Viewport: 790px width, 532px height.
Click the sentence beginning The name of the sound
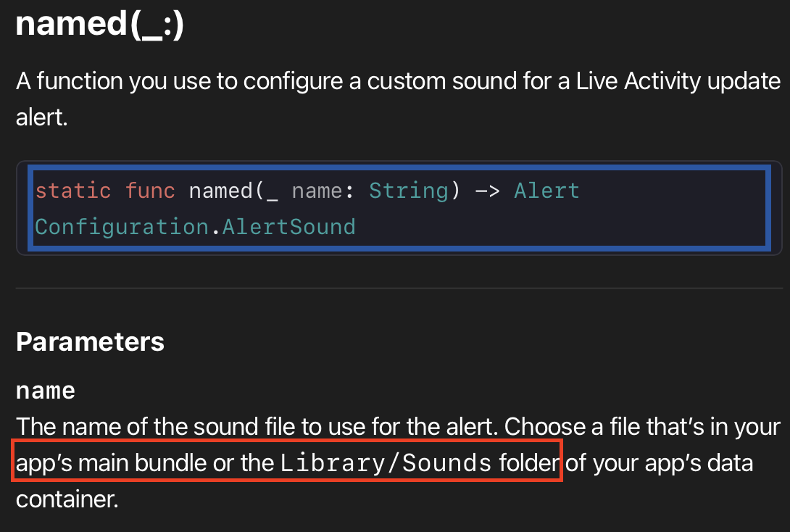coord(257,427)
